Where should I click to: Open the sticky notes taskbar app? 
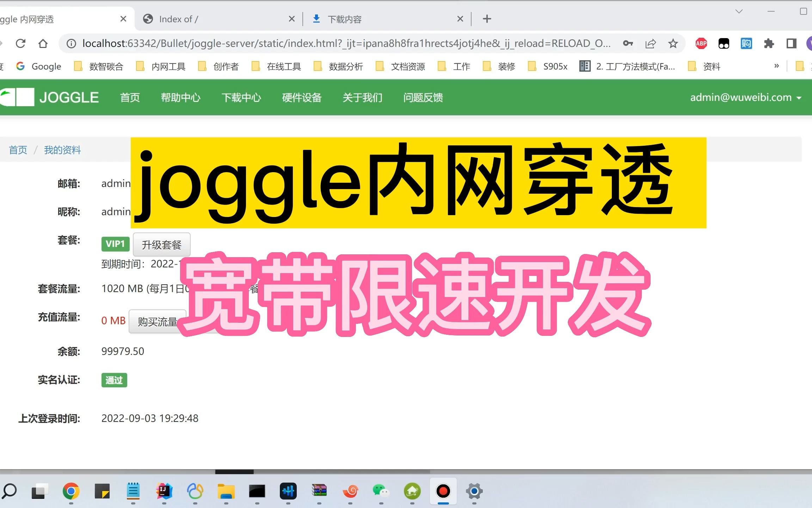[102, 491]
